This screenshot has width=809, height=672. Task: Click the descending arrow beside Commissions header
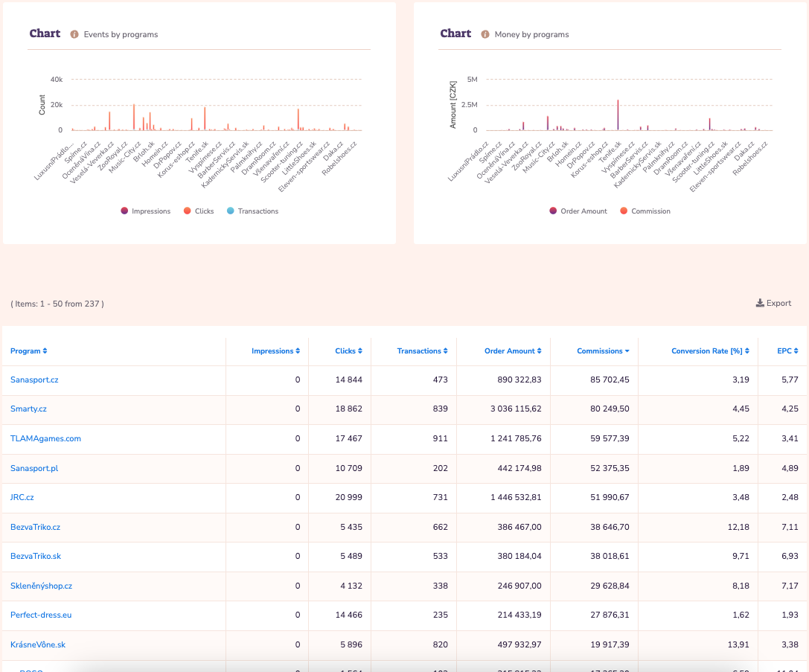coord(627,351)
